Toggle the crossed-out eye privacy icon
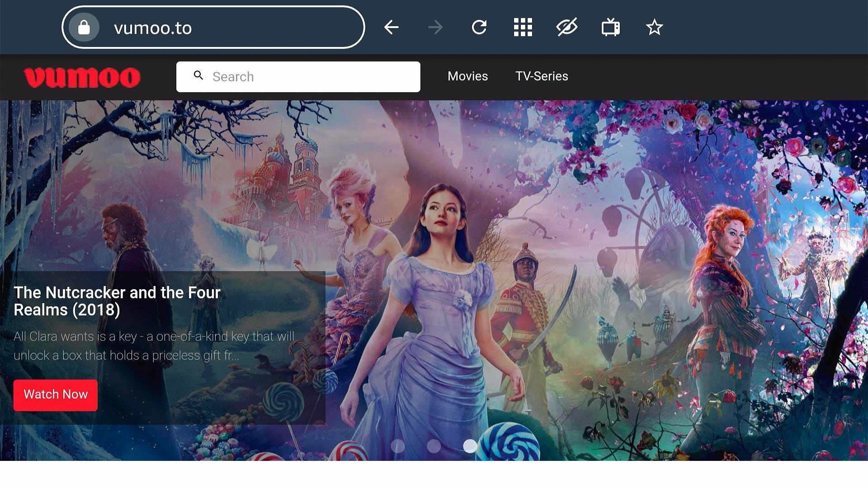Viewport: 868px width, 488px height. [566, 28]
